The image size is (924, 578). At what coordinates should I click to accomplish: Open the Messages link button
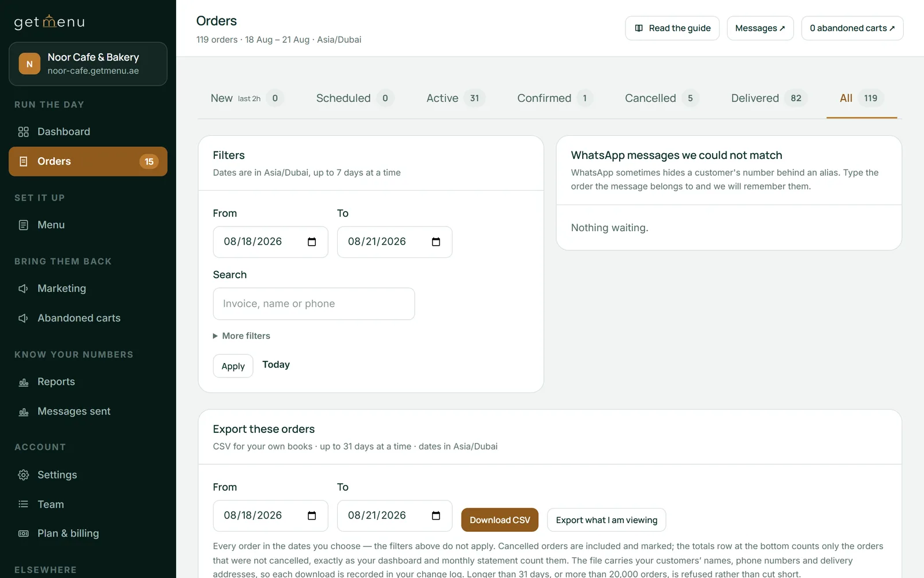(x=760, y=28)
